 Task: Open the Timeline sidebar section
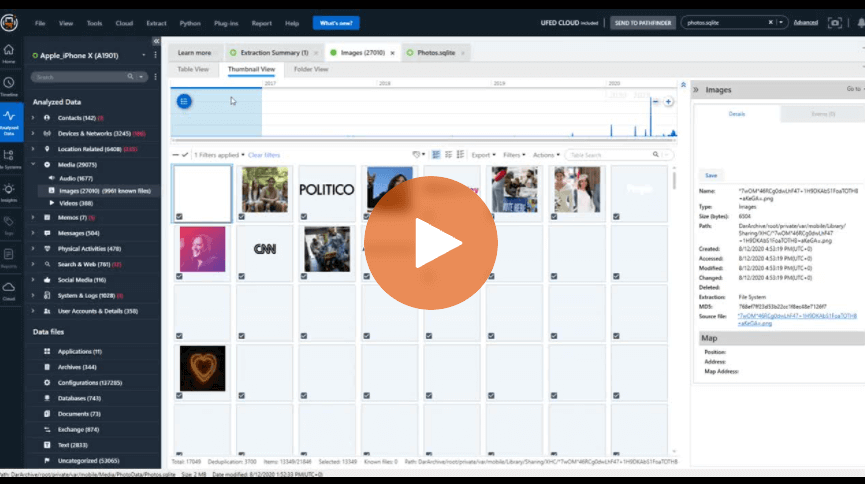[9, 87]
